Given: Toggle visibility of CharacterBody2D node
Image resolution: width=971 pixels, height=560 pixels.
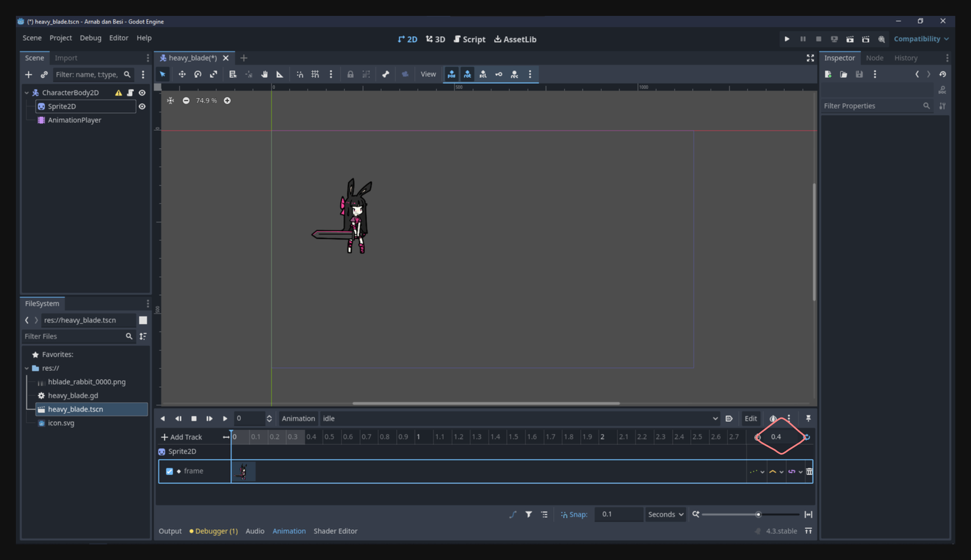Looking at the screenshot, I should (142, 93).
